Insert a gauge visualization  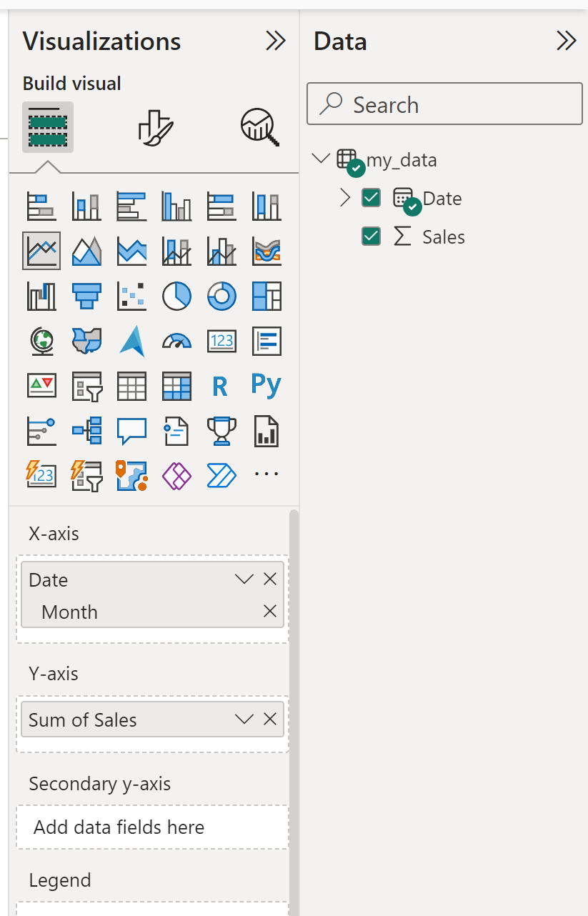(x=176, y=341)
